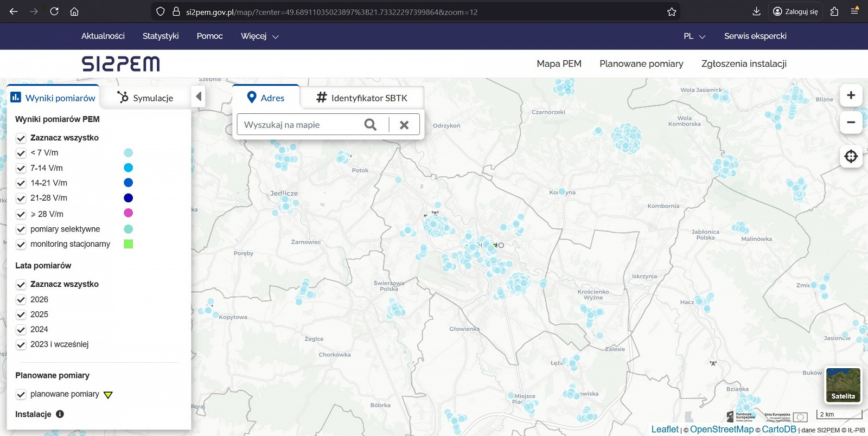Expand the Więcej menu
The width and height of the screenshot is (868, 436).
point(259,36)
